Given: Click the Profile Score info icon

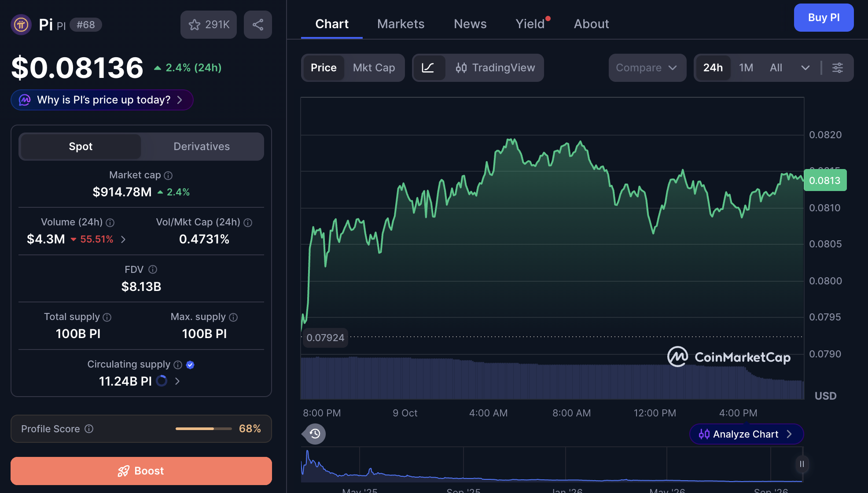Looking at the screenshot, I should (89, 429).
